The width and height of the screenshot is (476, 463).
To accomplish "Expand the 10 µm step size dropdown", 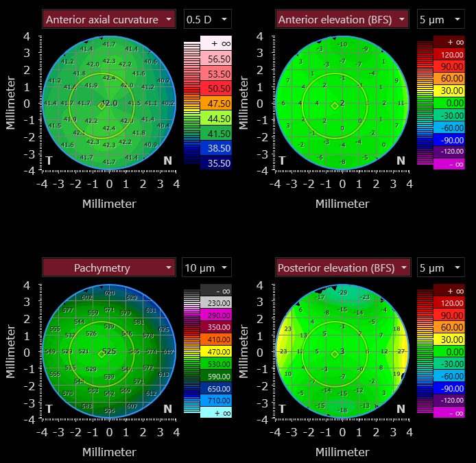I will pos(208,268).
